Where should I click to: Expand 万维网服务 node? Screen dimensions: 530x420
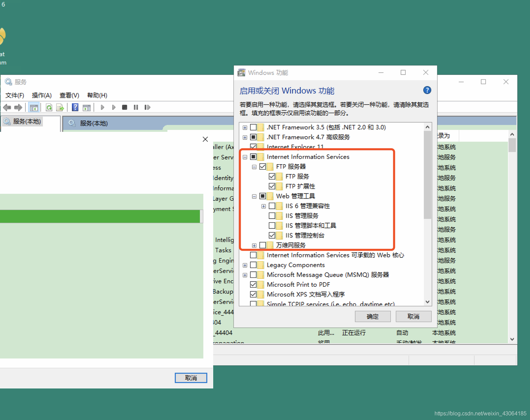(254, 246)
